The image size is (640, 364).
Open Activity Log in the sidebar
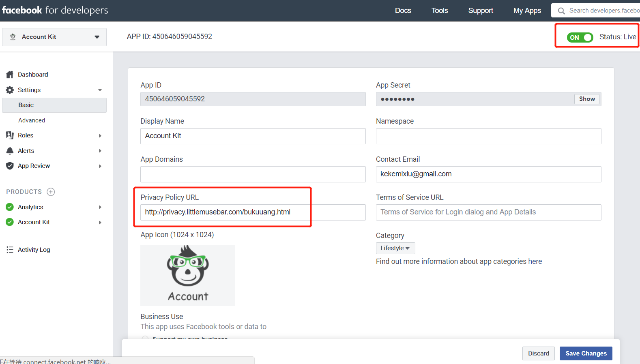34,250
